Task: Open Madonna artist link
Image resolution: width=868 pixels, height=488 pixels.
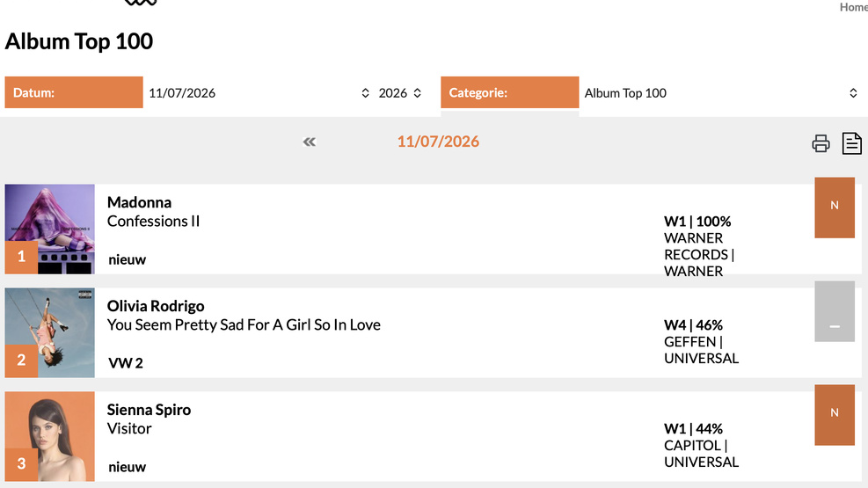Action: pyautogui.click(x=139, y=202)
